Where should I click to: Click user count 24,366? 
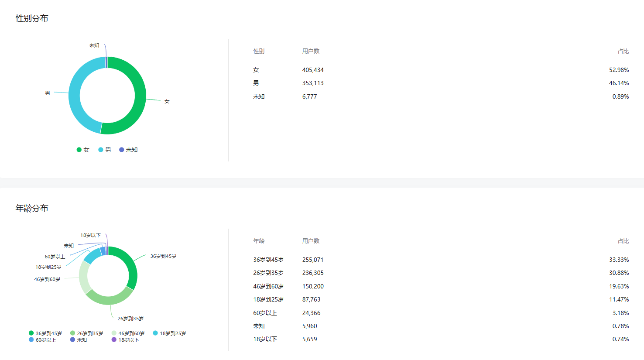[311, 313]
